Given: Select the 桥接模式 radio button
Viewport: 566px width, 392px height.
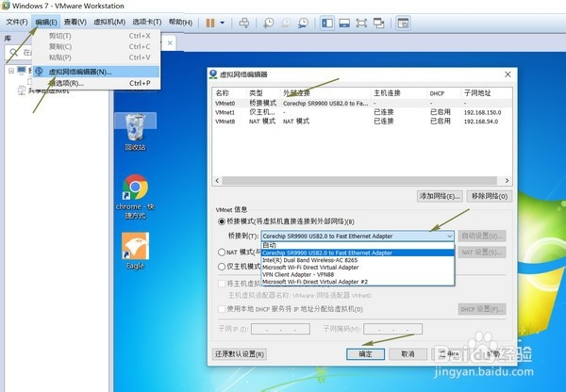Looking at the screenshot, I should [222, 221].
